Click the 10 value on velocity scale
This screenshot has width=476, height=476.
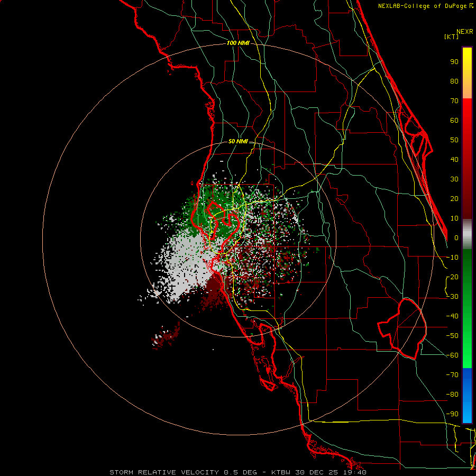(454, 218)
